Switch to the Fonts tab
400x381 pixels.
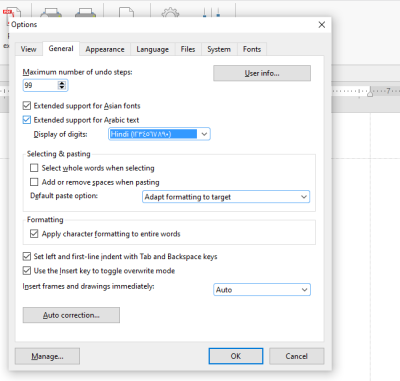click(x=252, y=49)
